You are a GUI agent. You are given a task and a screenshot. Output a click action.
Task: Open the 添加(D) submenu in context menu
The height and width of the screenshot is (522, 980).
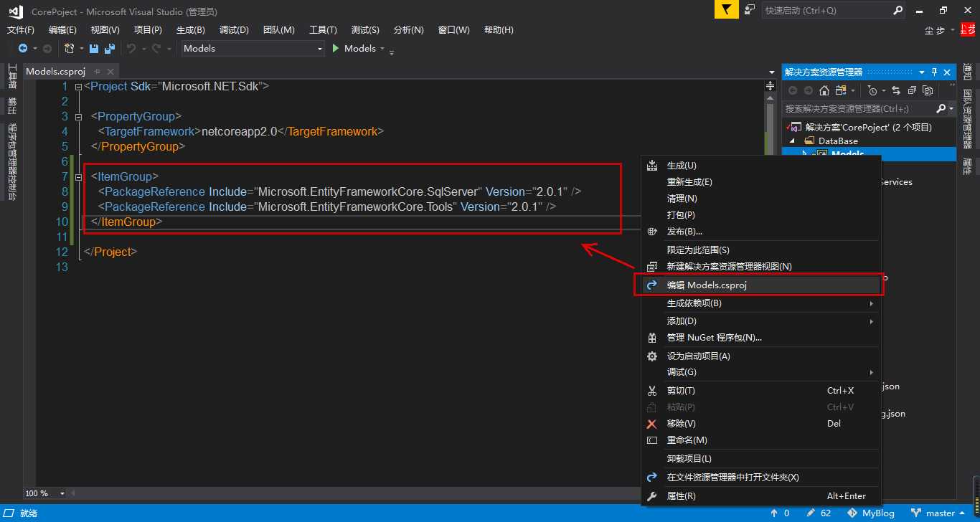pyautogui.click(x=760, y=321)
